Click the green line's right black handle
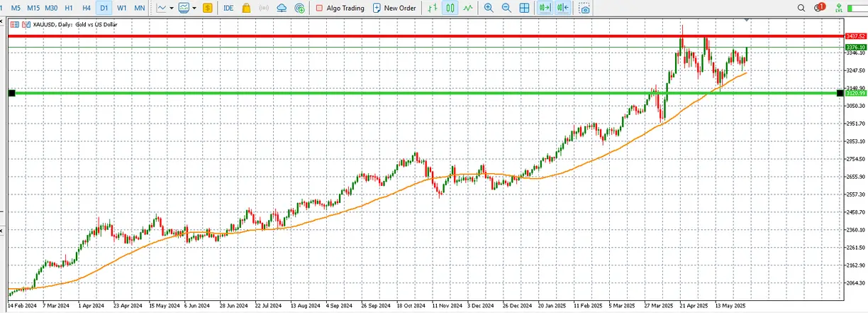Image resolution: width=868 pixels, height=313 pixels. coord(840,93)
